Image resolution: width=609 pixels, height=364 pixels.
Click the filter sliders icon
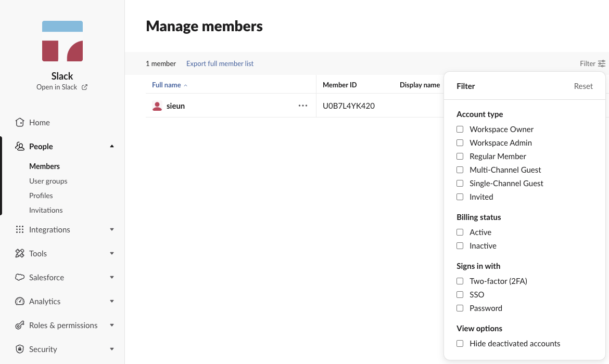(x=602, y=63)
